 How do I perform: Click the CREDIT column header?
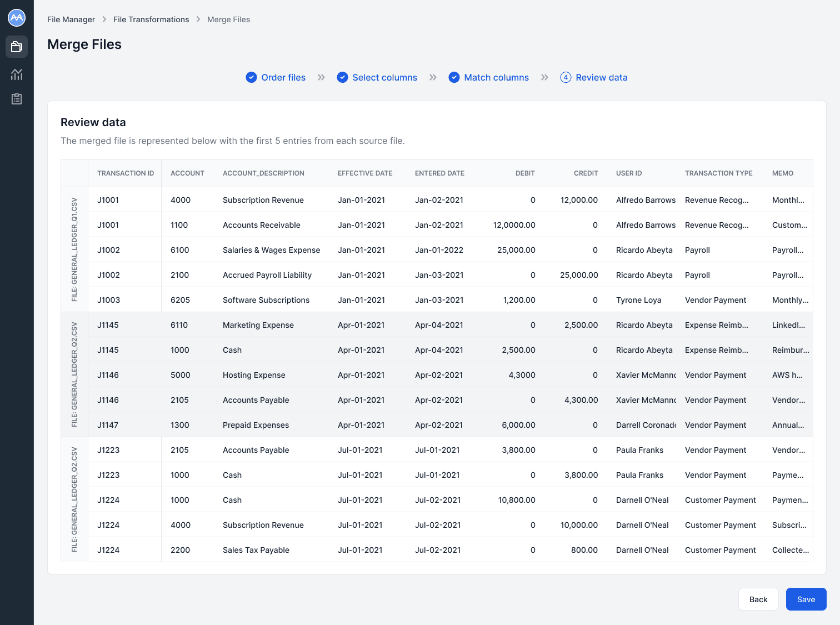586,173
